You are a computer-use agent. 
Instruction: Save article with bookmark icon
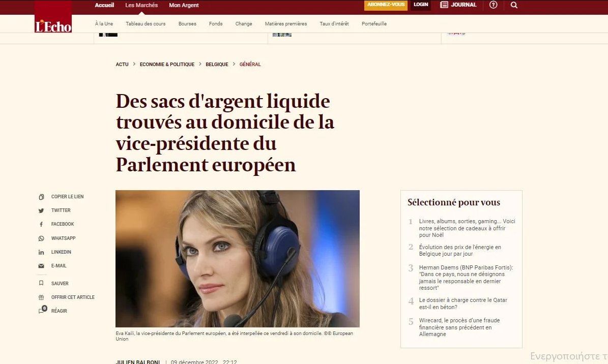(x=41, y=283)
